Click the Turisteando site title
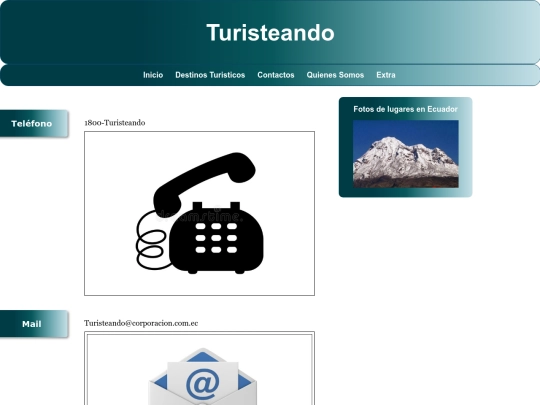Screen dimensions: 540x405 coord(270,33)
